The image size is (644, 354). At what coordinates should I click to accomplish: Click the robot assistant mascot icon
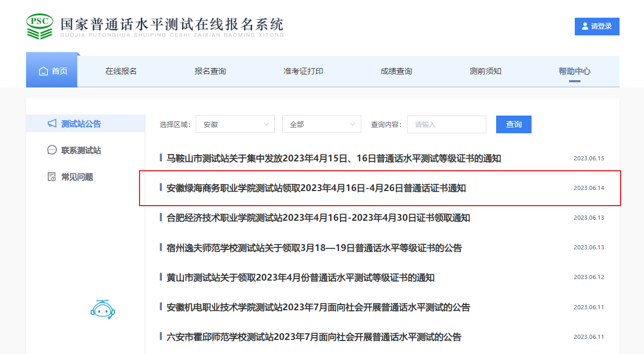point(103,309)
